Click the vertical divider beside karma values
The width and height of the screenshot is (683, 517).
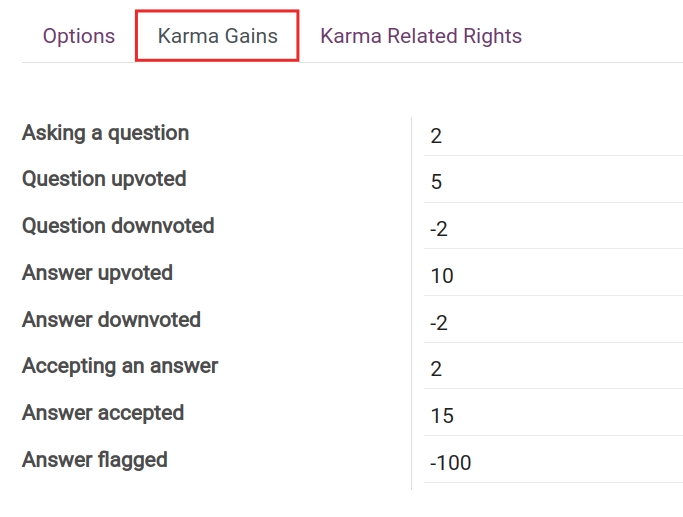(x=412, y=300)
